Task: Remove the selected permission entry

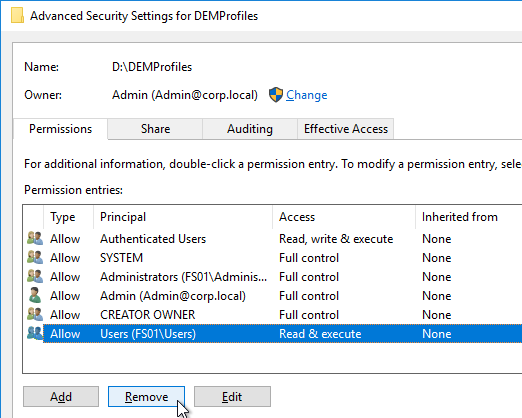Action: 146,397
